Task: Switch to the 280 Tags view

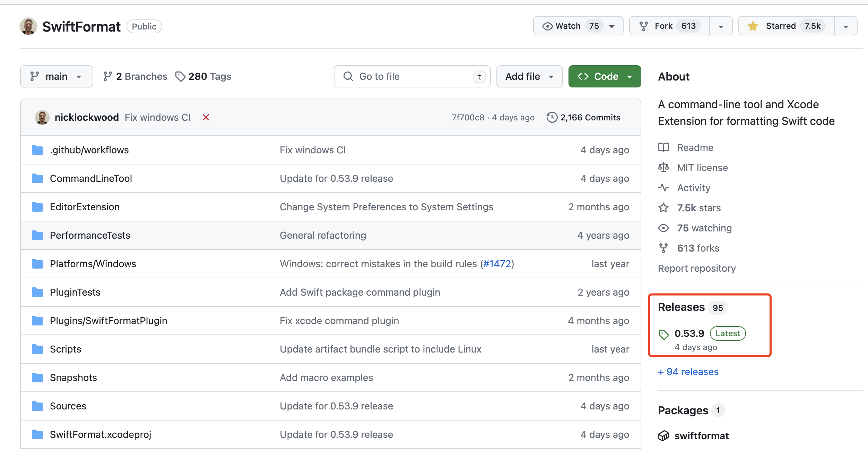Action: 203,76
